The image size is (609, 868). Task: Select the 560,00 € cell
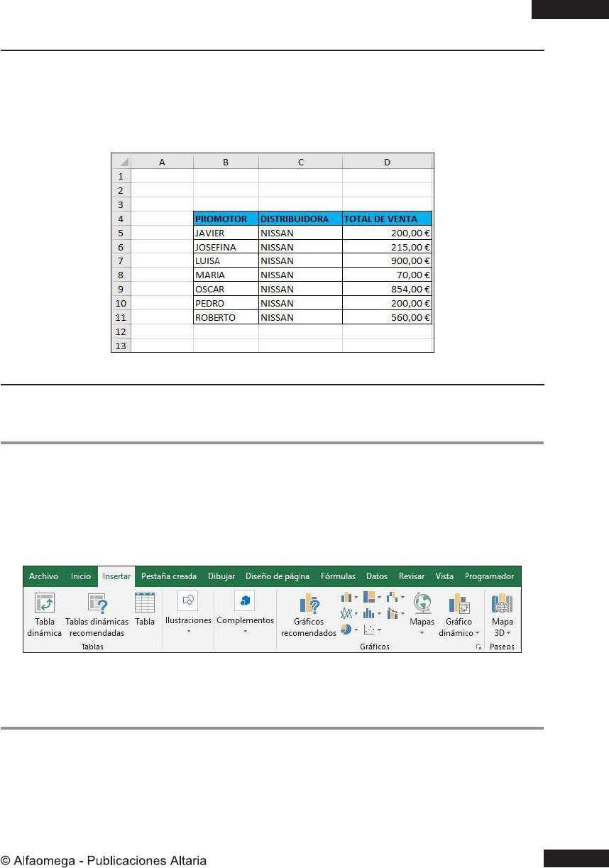[x=388, y=317]
